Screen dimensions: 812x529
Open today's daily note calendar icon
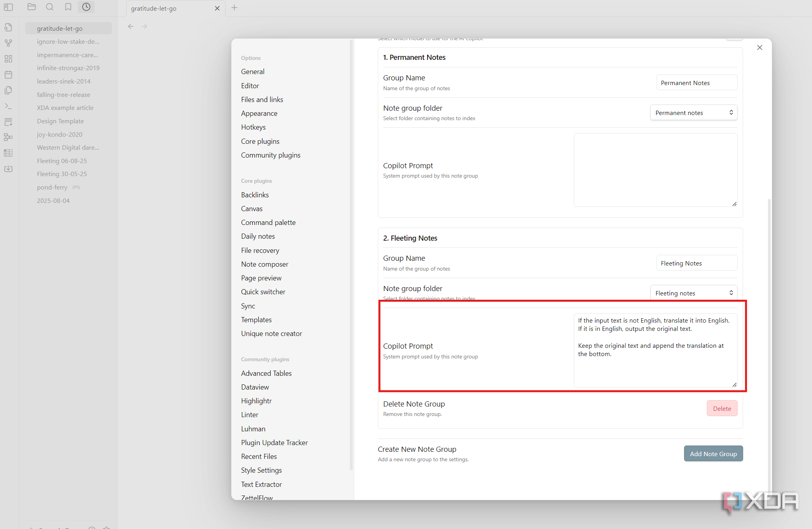8,74
